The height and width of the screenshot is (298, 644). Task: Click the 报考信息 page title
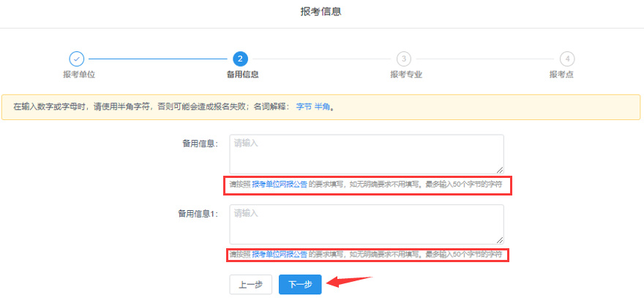point(321,12)
